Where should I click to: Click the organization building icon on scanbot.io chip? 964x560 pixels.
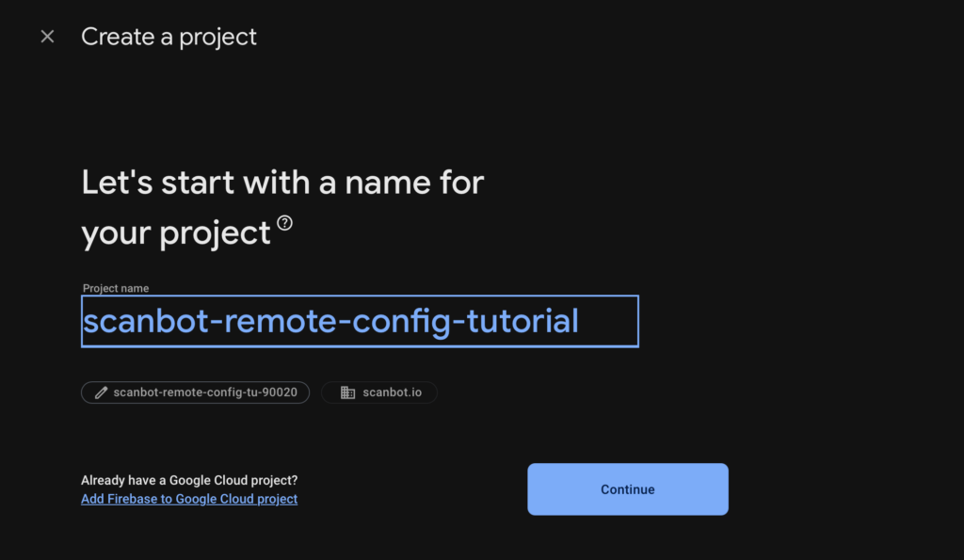pos(348,392)
